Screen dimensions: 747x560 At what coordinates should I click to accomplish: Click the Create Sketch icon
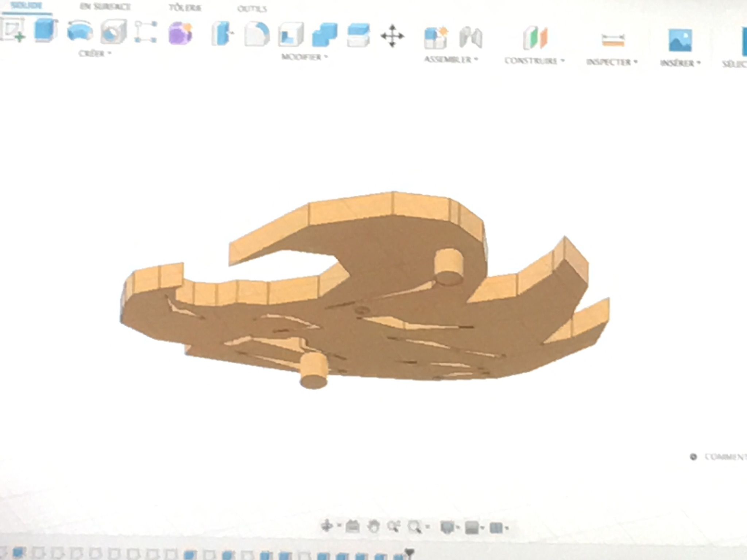[x=13, y=31]
